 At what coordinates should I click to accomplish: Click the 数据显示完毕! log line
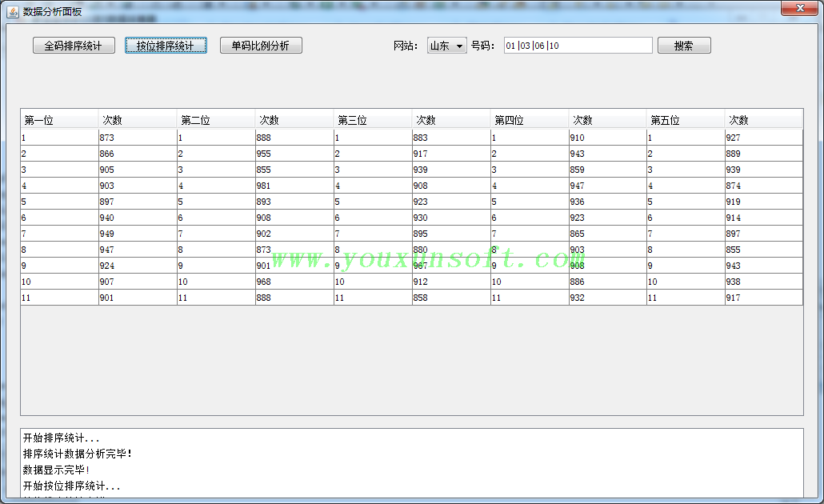[57, 470]
